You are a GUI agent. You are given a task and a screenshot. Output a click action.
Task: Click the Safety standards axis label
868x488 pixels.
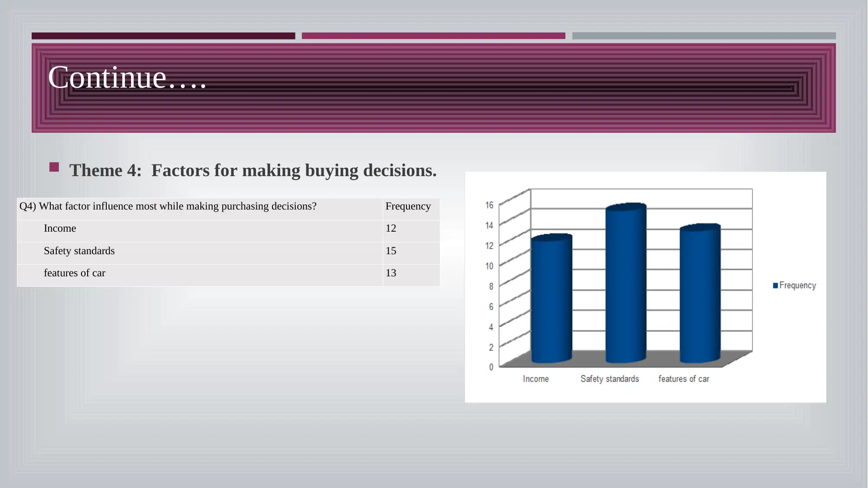[x=610, y=379]
